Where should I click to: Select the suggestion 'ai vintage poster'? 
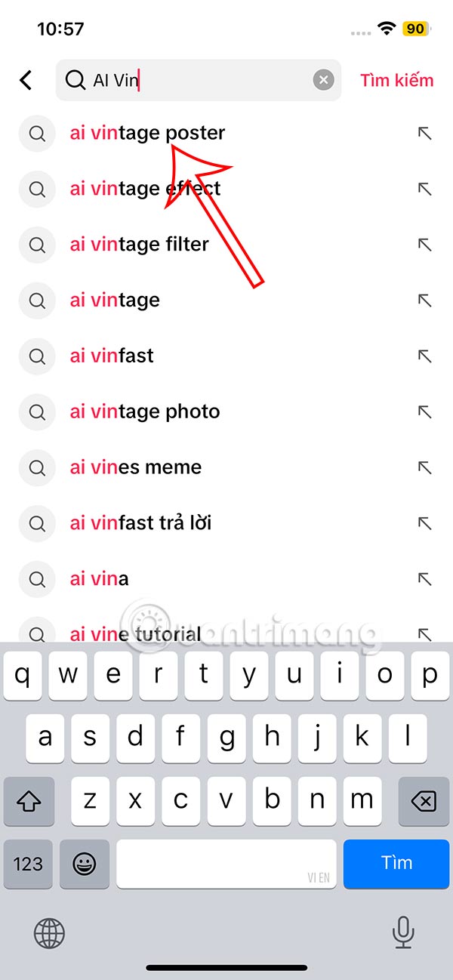pos(147,134)
